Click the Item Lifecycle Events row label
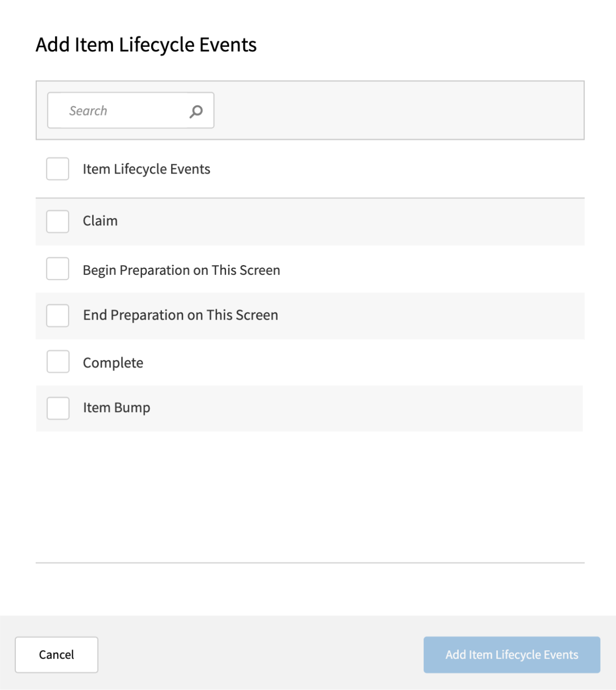The image size is (616, 690). coord(147,168)
